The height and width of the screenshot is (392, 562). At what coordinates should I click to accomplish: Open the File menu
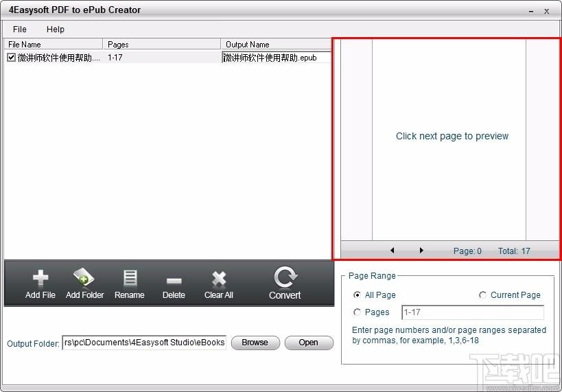[20, 30]
